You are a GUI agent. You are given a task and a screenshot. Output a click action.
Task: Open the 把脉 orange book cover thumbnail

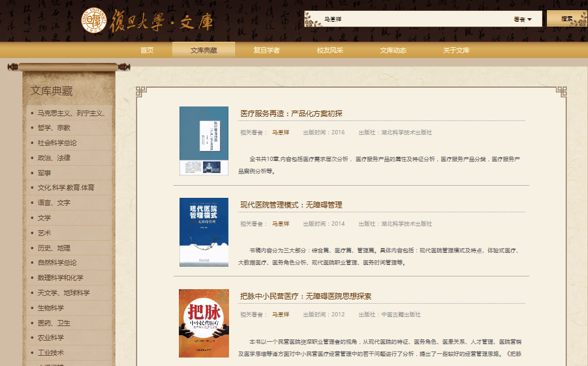click(x=204, y=323)
